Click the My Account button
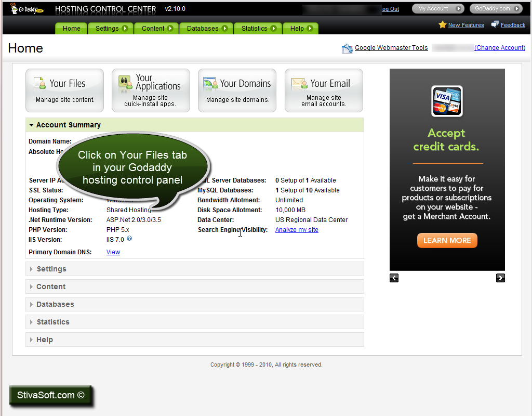Screen dimensions: 532x416 click(x=438, y=8)
